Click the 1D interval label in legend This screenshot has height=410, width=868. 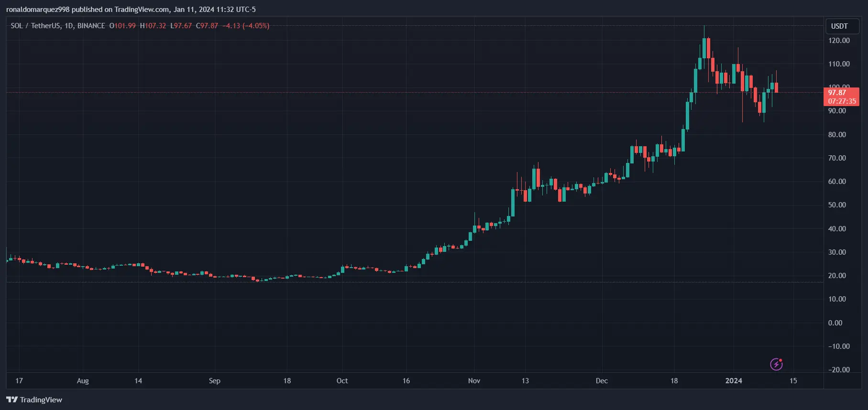(69, 26)
